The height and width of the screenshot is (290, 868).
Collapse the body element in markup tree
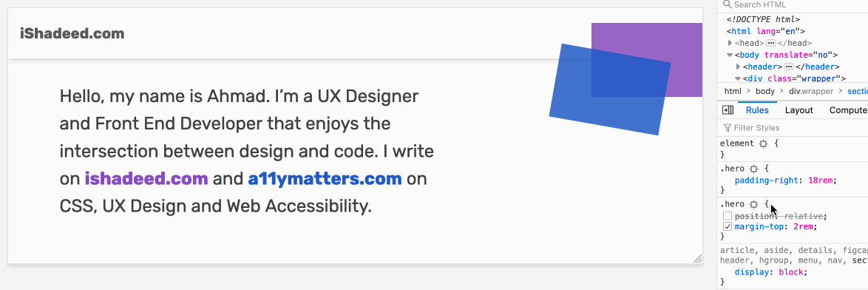pyautogui.click(x=730, y=55)
